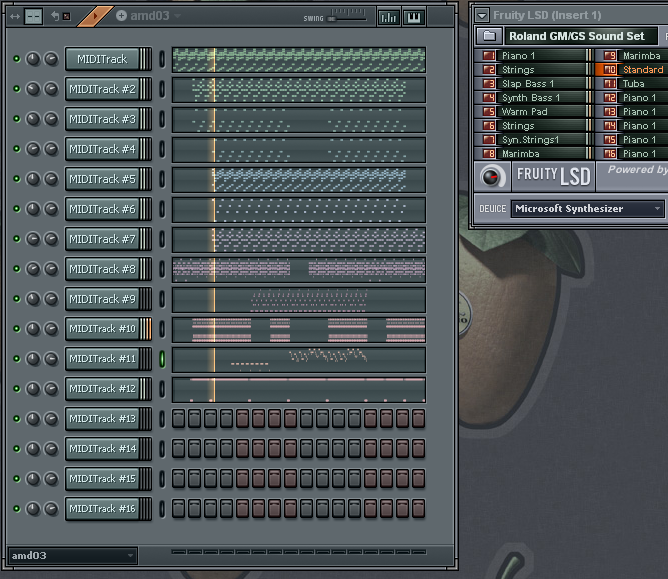Enable first step of MIDITrack #13
Screen dimensions: 668x579
(179, 418)
